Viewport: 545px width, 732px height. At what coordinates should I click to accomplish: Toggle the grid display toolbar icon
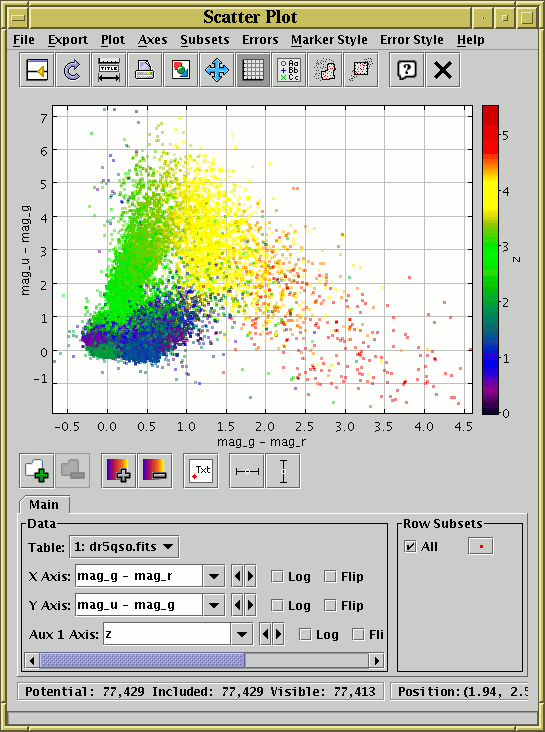coord(253,70)
